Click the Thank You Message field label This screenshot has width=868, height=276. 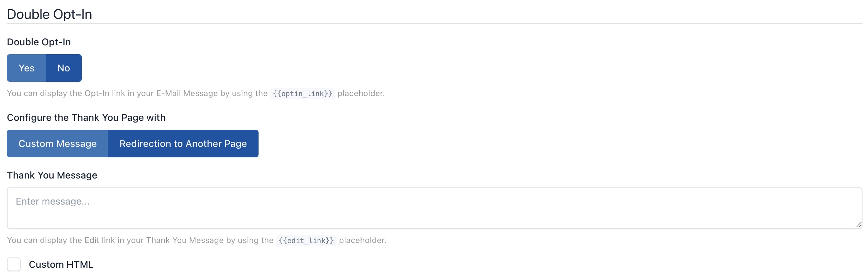(x=52, y=175)
